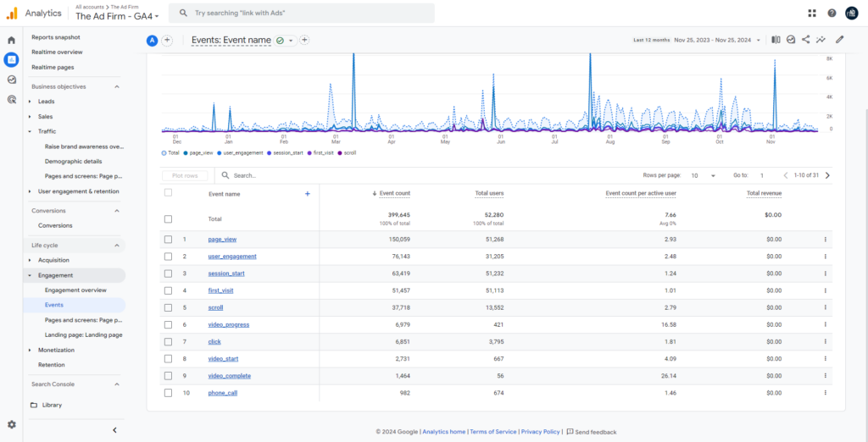Open Engagement overview in the sidebar
The image size is (868, 442).
coord(75,290)
